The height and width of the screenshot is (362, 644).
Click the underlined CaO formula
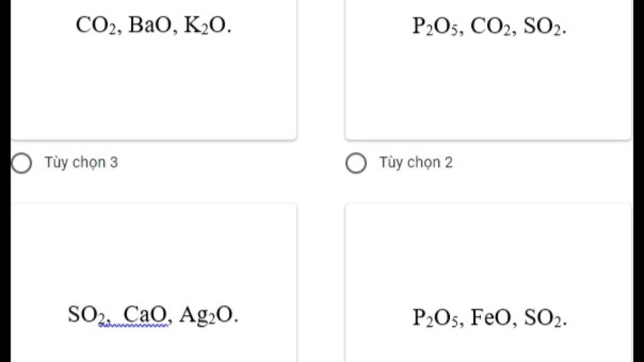click(x=147, y=314)
